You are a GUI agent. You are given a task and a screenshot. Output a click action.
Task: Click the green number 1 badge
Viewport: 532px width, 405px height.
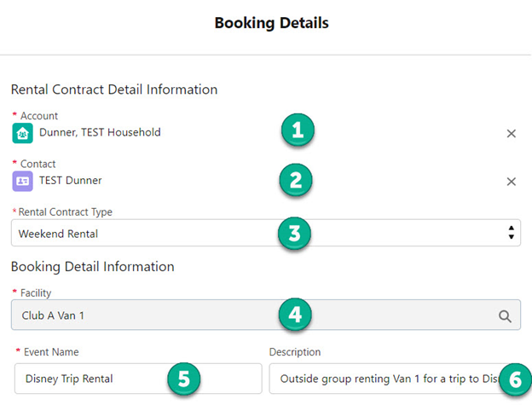tap(297, 131)
